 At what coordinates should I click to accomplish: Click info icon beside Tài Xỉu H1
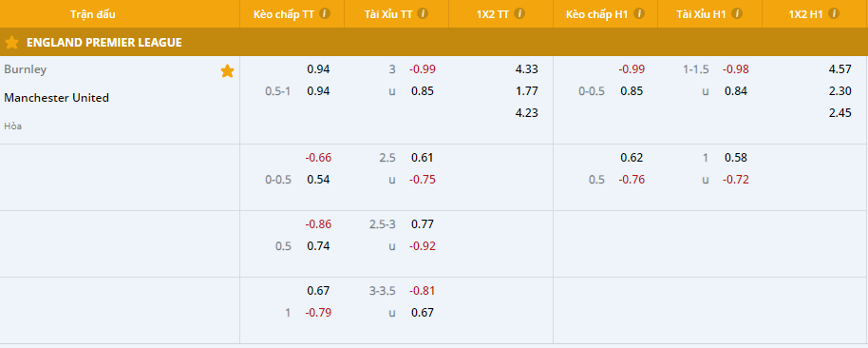tap(737, 14)
